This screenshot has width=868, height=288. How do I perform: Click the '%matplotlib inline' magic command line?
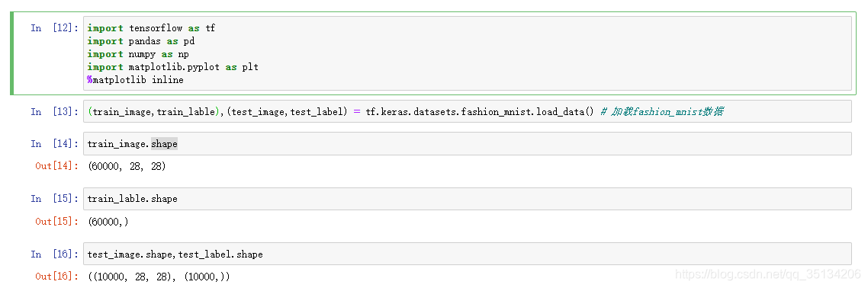(135, 79)
